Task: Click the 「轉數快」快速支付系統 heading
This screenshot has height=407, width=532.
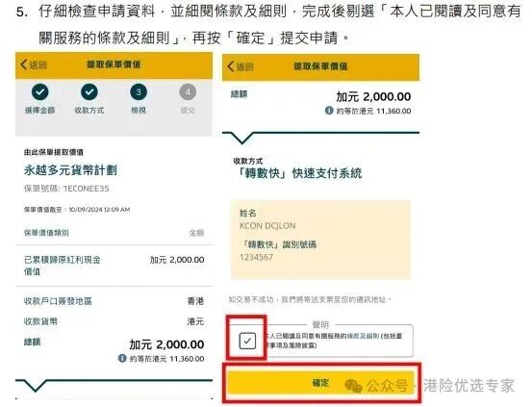Action: tap(299, 173)
